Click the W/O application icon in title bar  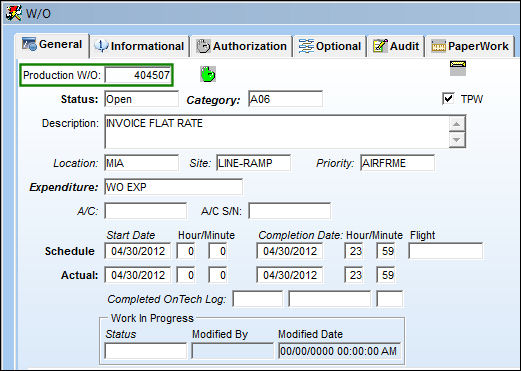13,13
